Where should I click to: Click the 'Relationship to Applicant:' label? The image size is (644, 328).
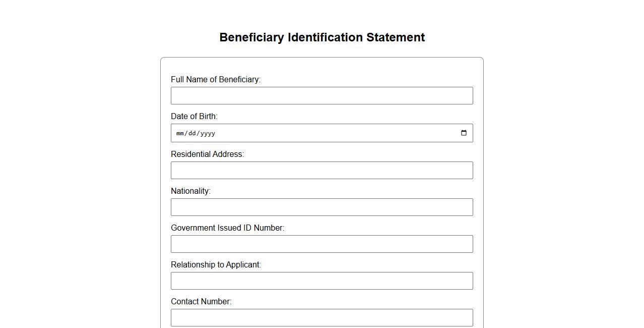(x=216, y=265)
